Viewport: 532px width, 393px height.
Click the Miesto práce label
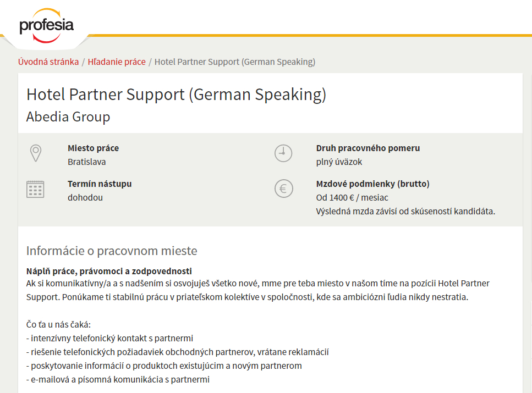94,148
